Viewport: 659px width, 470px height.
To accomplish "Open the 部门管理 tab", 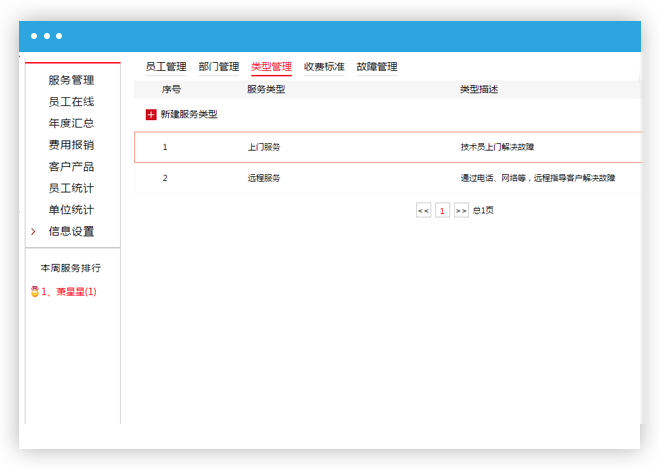I will coord(218,67).
